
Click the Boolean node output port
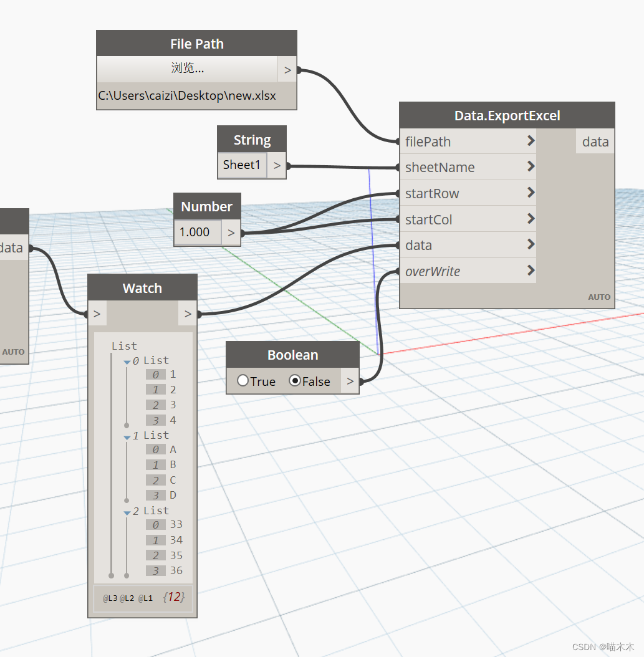pos(350,381)
